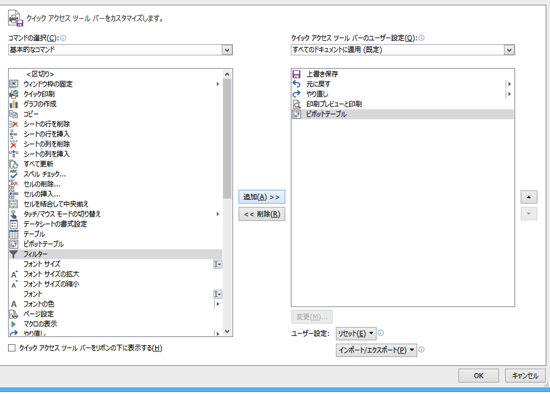Click the command list scrollbar thumb

pyautogui.click(x=227, y=139)
